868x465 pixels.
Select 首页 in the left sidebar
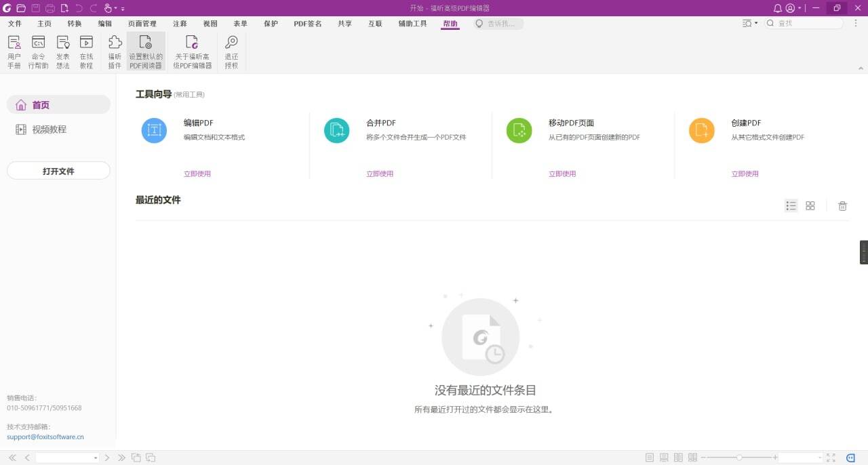point(58,104)
